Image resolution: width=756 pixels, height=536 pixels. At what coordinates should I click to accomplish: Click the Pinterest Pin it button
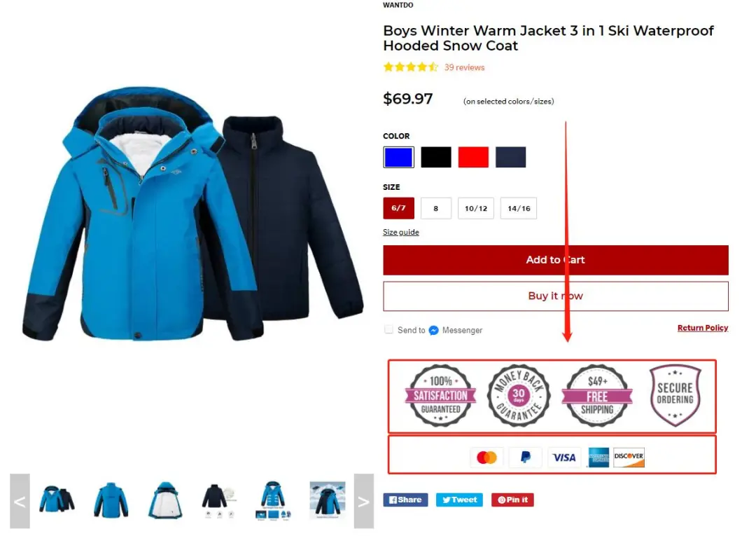[512, 500]
